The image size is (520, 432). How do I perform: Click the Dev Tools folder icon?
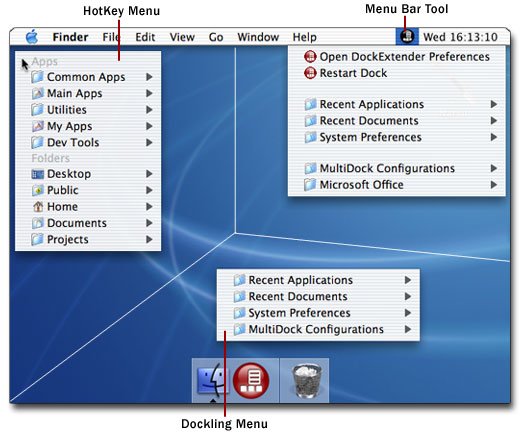(x=37, y=142)
